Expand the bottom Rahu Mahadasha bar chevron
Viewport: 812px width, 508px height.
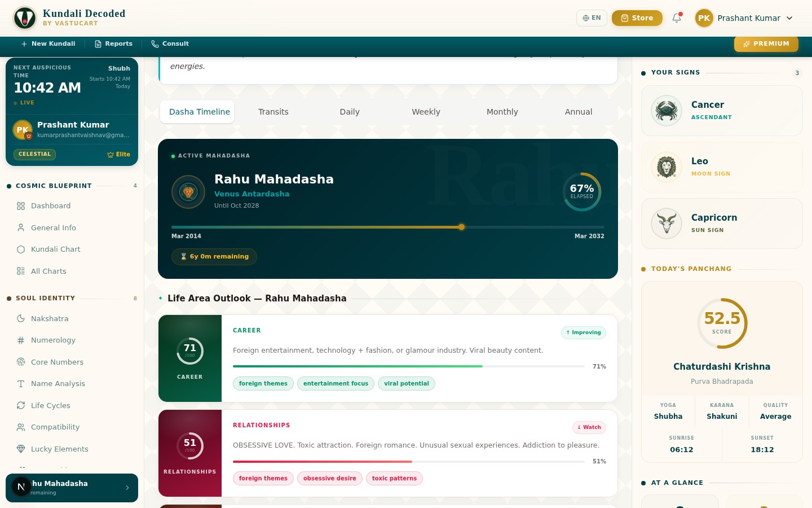127,488
